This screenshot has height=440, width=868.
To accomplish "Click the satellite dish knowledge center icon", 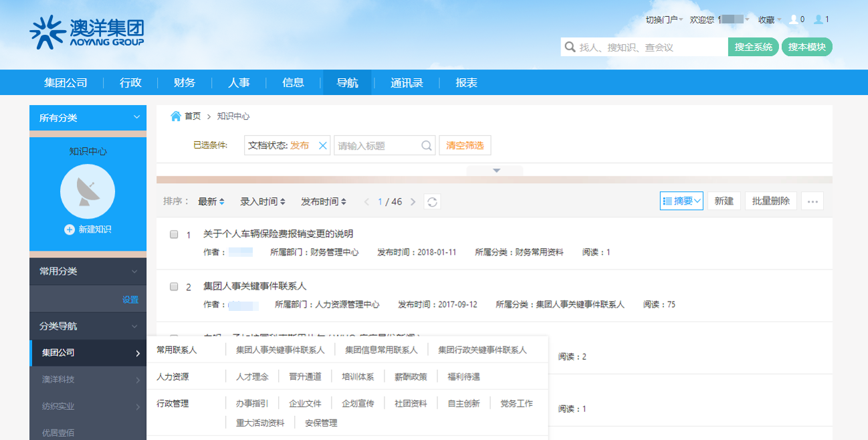I will click(x=88, y=192).
